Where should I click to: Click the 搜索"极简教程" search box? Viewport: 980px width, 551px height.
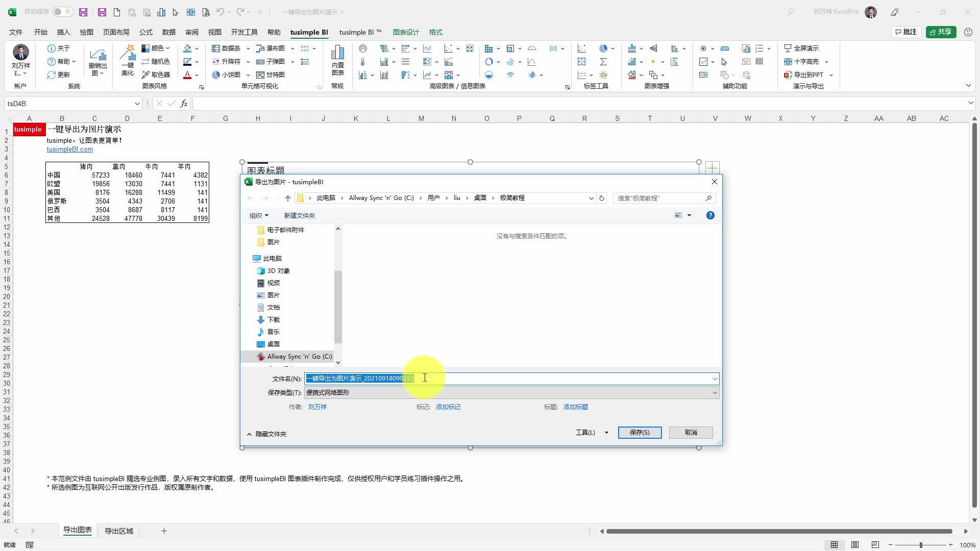[664, 198]
